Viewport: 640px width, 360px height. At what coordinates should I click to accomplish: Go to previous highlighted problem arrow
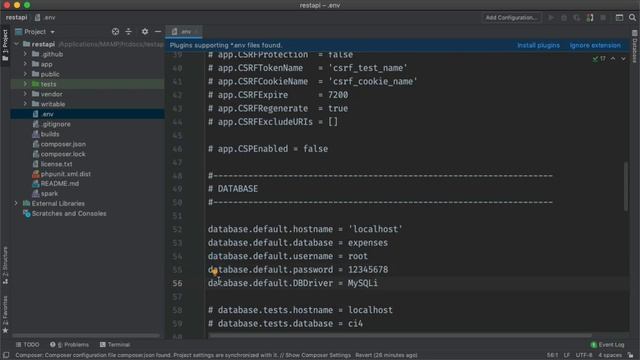pos(613,59)
